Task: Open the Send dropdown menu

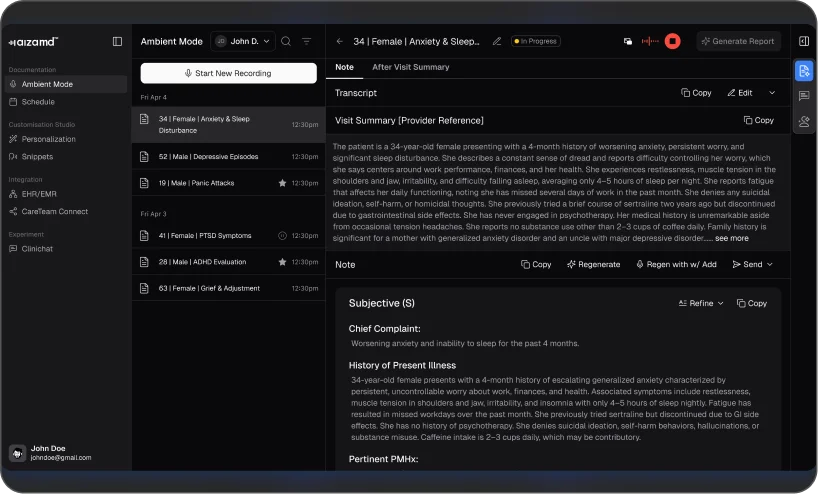Action: pos(753,265)
